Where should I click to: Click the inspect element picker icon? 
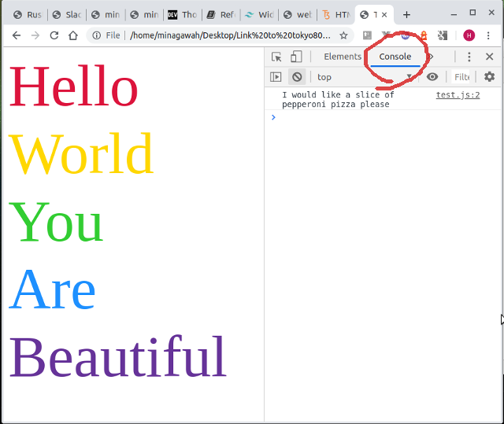click(x=276, y=57)
